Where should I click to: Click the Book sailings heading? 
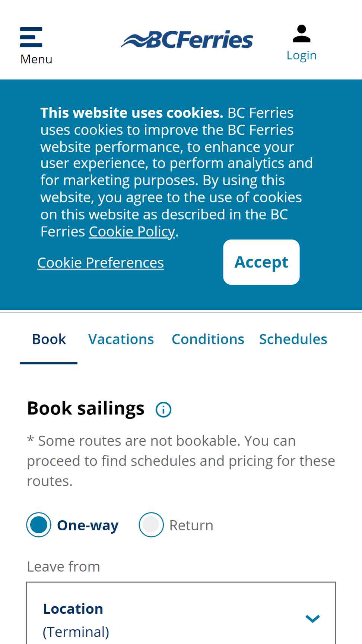pos(86,408)
